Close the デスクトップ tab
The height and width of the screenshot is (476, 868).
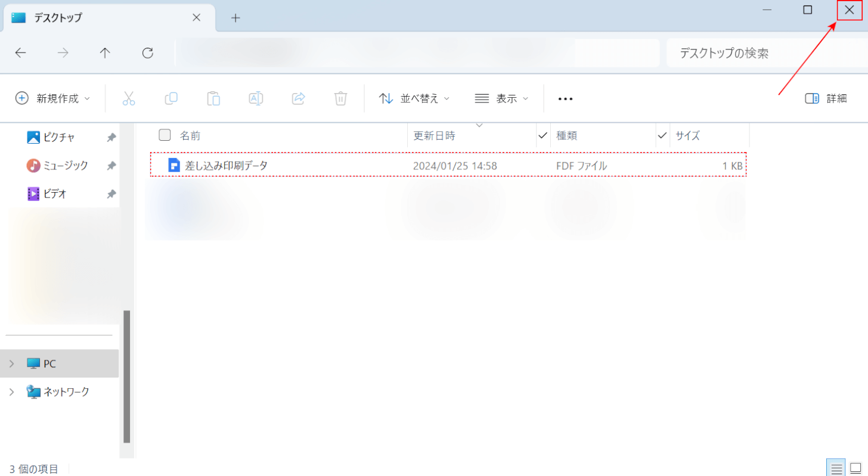(196, 17)
